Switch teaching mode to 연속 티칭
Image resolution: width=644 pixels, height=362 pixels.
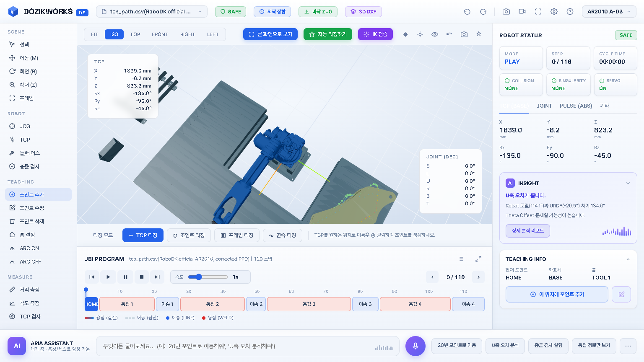[283, 235]
